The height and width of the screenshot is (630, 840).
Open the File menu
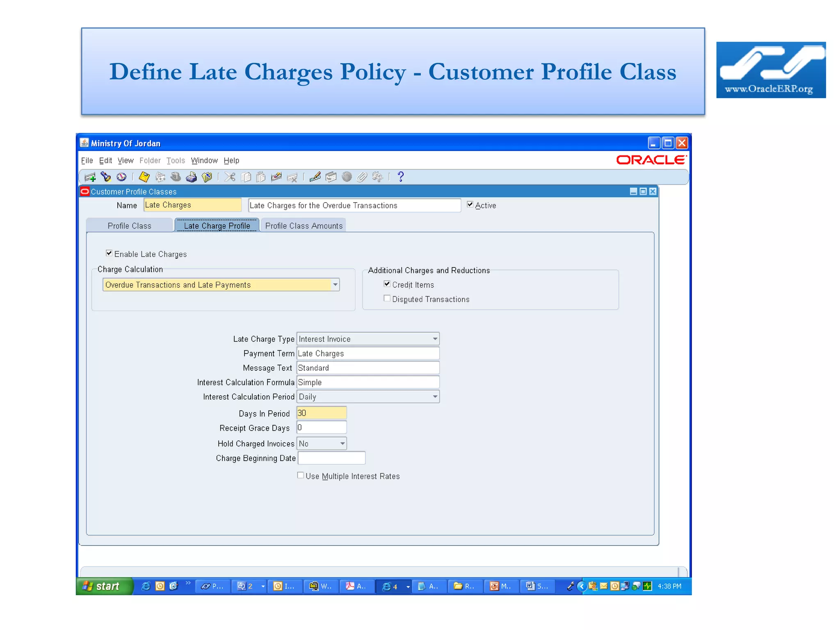(87, 160)
